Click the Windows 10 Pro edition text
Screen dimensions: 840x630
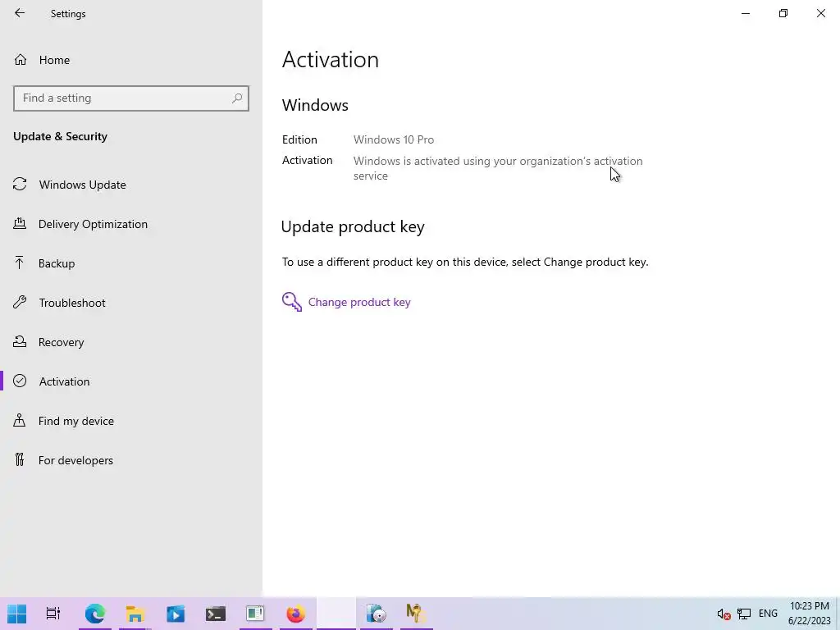coord(394,139)
